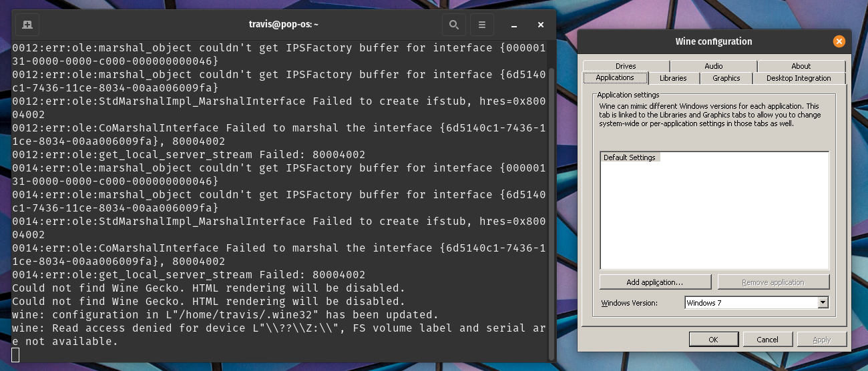Open the terminal hamburger menu
The height and width of the screenshot is (371, 868).
[482, 25]
